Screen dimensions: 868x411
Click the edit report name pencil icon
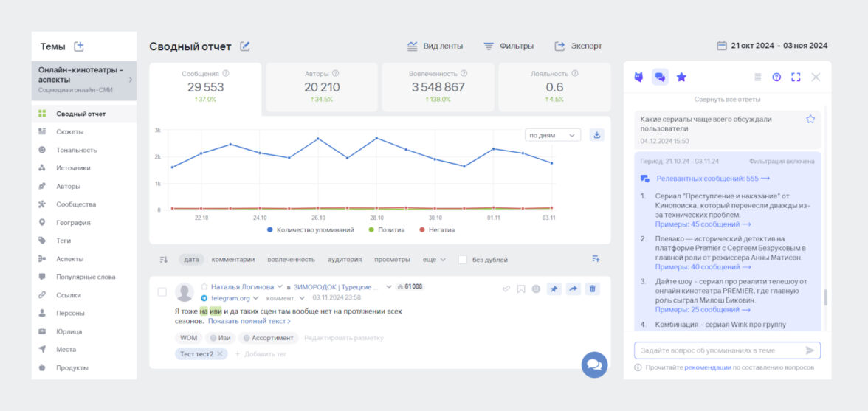(x=245, y=46)
